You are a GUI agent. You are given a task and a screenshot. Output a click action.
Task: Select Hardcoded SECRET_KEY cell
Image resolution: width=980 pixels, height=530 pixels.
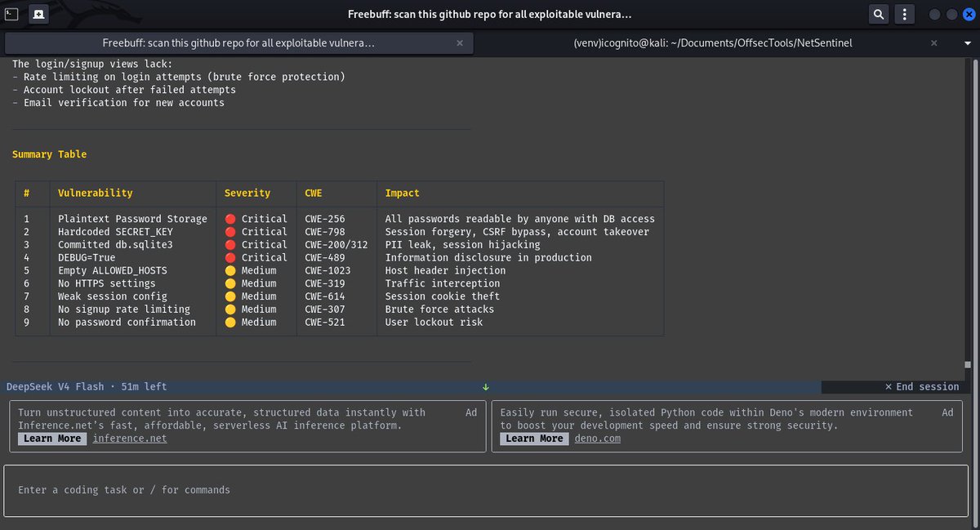(115, 232)
